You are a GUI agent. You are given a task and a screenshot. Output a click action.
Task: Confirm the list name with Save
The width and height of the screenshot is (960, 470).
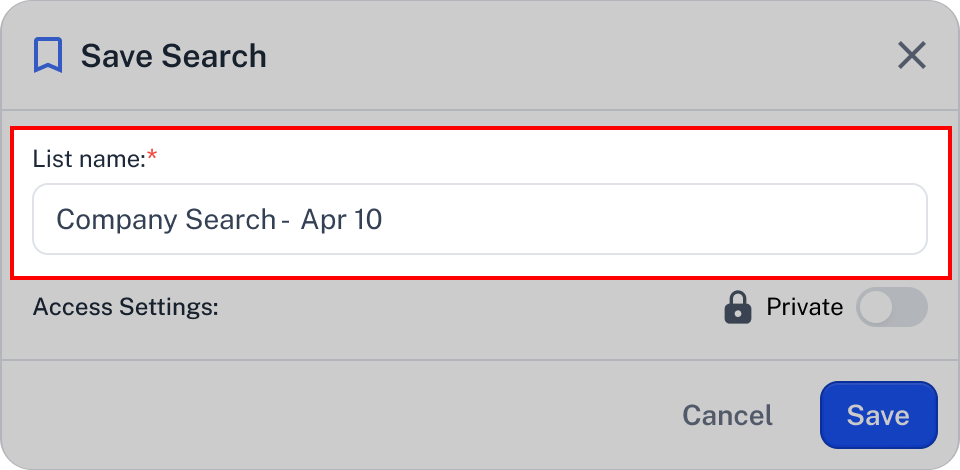click(x=879, y=415)
